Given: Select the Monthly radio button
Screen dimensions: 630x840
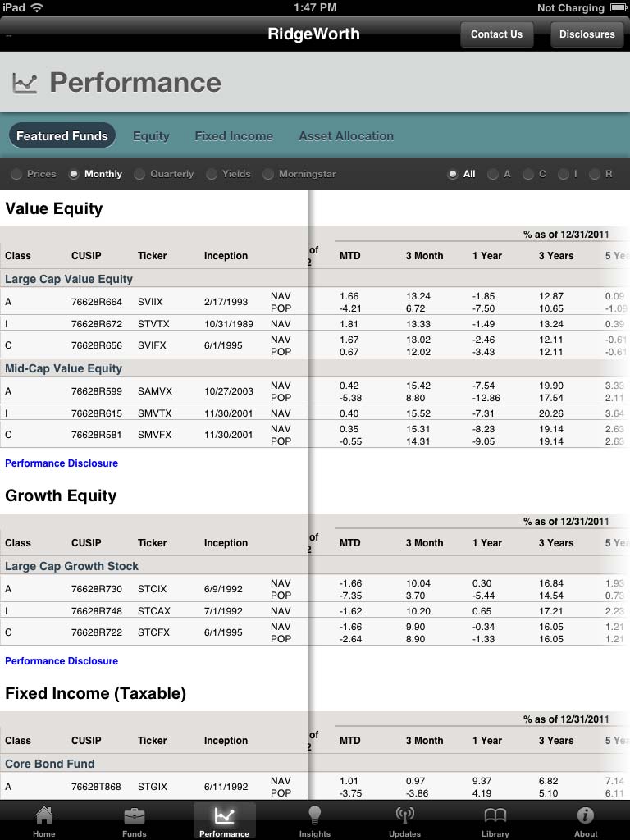Looking at the screenshot, I should tap(74, 174).
